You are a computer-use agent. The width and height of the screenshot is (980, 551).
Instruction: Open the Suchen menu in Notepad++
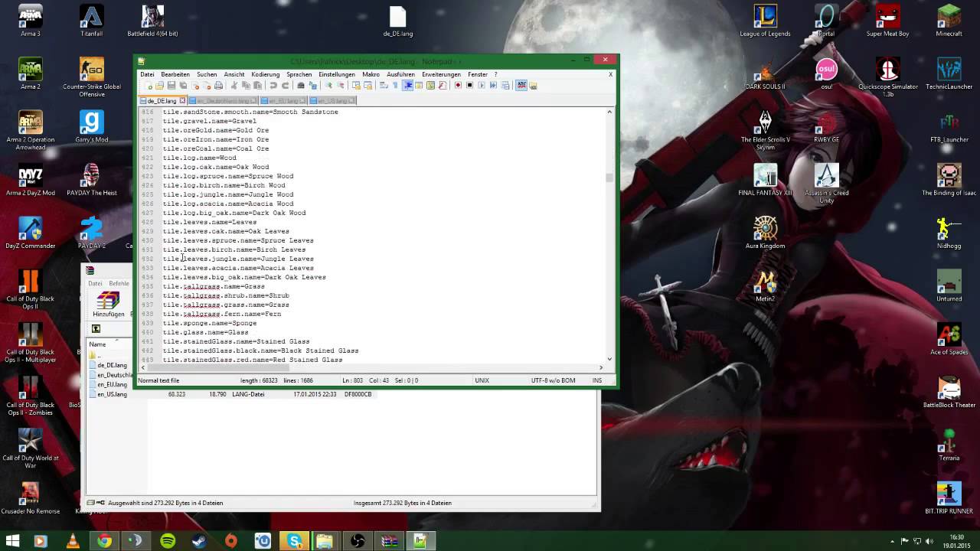(x=207, y=74)
